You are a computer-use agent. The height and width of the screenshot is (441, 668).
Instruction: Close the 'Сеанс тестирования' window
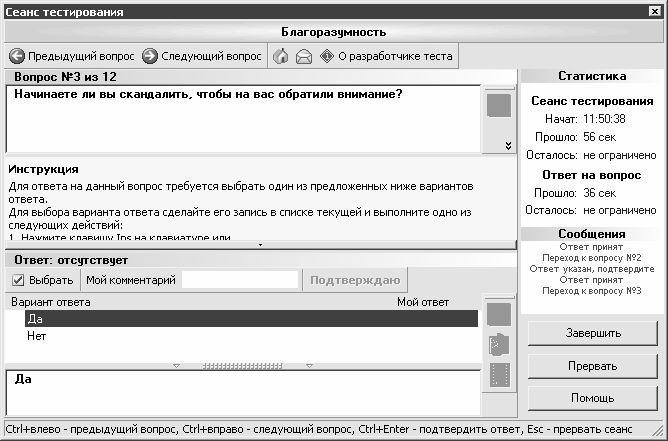pyautogui.click(x=655, y=12)
